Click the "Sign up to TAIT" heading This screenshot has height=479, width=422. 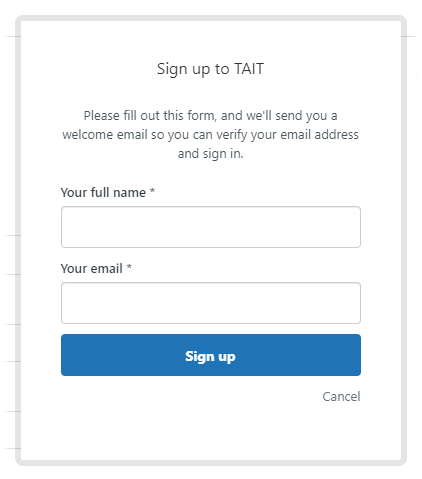(x=211, y=69)
